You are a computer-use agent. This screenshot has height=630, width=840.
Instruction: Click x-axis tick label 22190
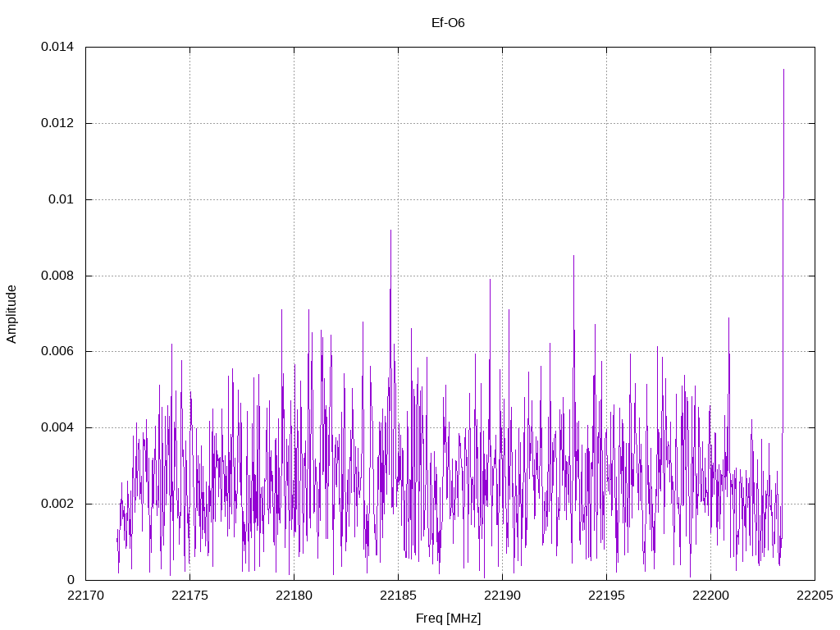point(503,596)
